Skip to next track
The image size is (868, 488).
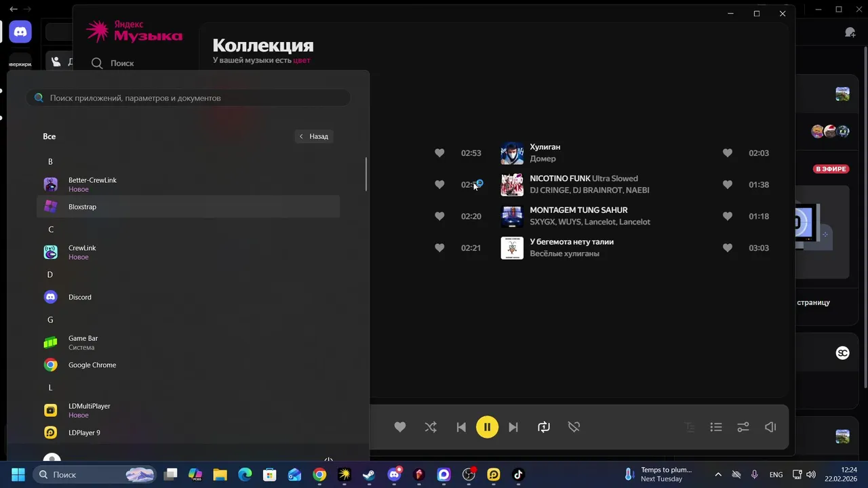tap(513, 427)
